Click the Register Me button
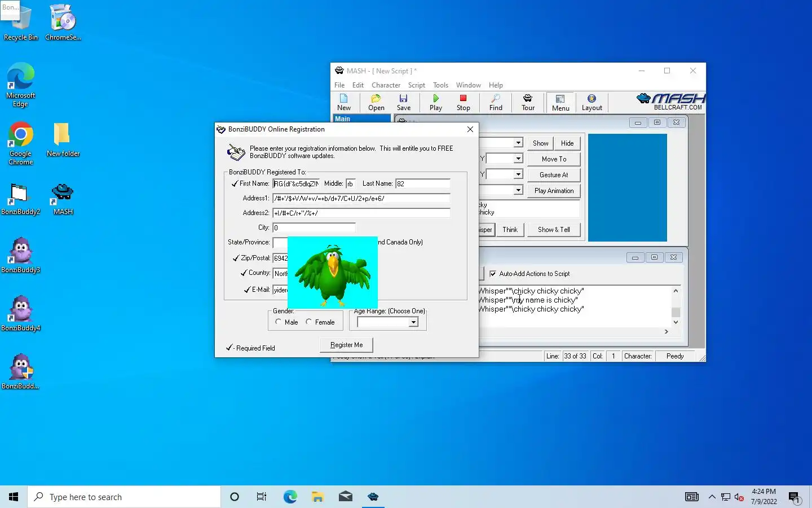The width and height of the screenshot is (812, 508). (346, 345)
